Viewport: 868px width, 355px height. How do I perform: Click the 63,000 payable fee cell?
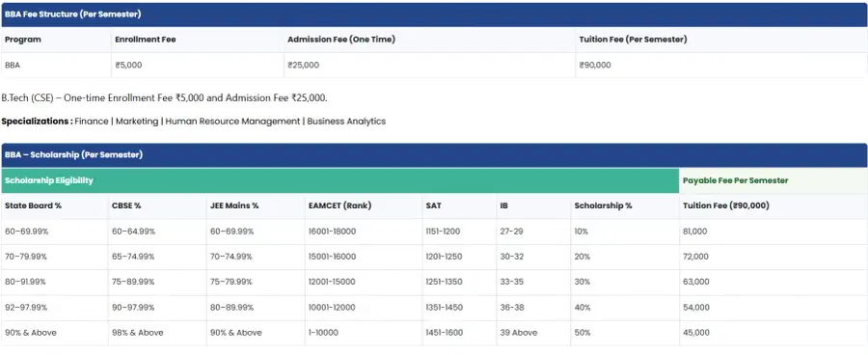click(773, 282)
